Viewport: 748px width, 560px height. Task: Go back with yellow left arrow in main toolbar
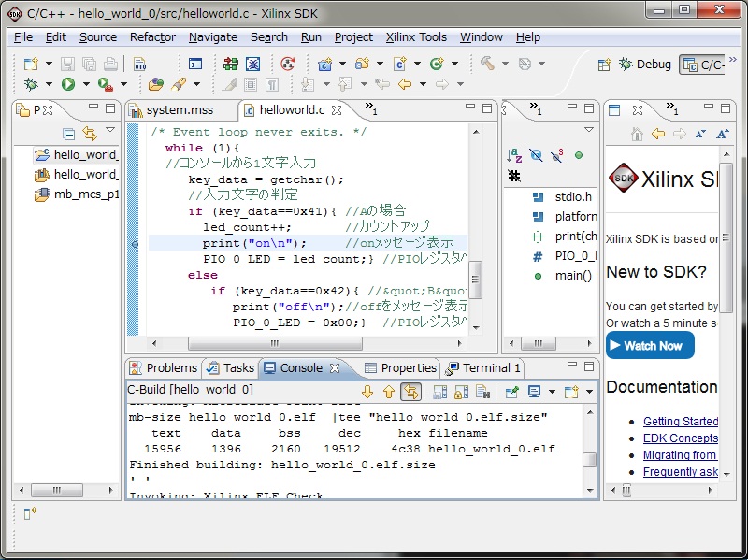pos(405,84)
